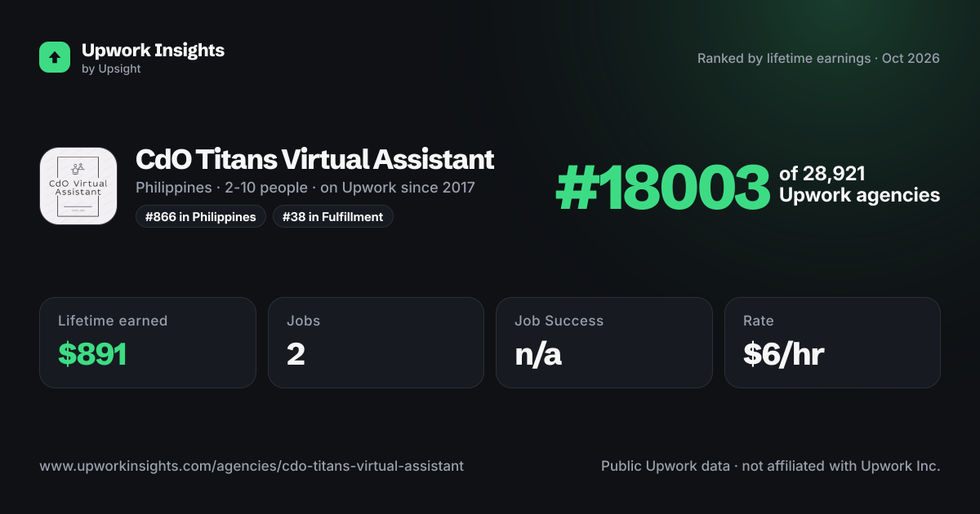Image resolution: width=980 pixels, height=514 pixels.
Task: Click the n/a job success value
Action: tap(538, 354)
